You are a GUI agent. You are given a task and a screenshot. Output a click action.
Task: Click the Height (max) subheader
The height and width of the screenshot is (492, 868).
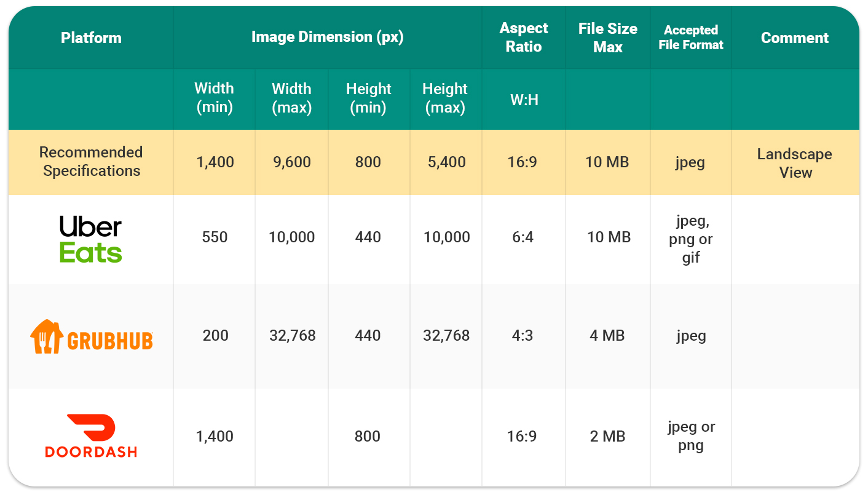(445, 98)
